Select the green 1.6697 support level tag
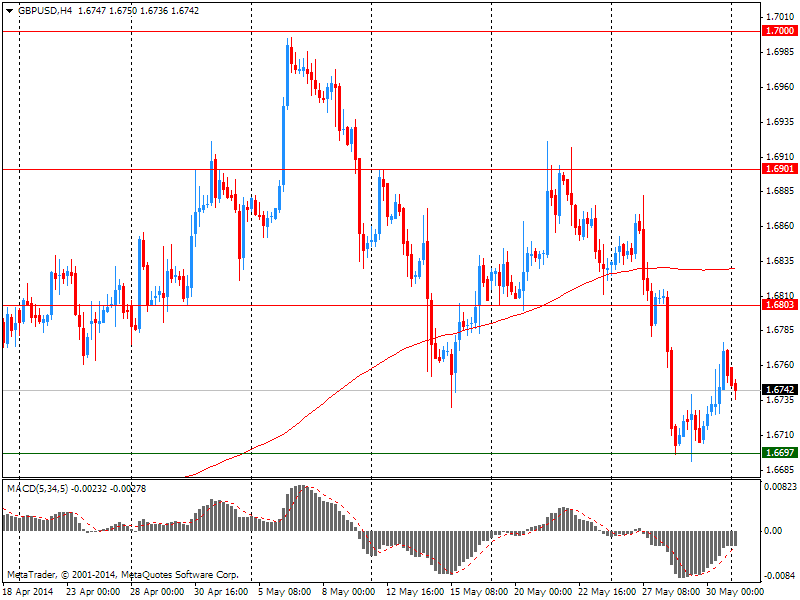 pos(780,453)
